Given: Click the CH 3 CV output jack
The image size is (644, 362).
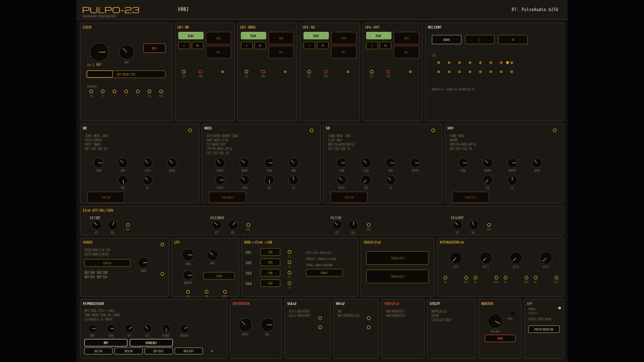Looking at the screenshot, I should coord(289,273).
